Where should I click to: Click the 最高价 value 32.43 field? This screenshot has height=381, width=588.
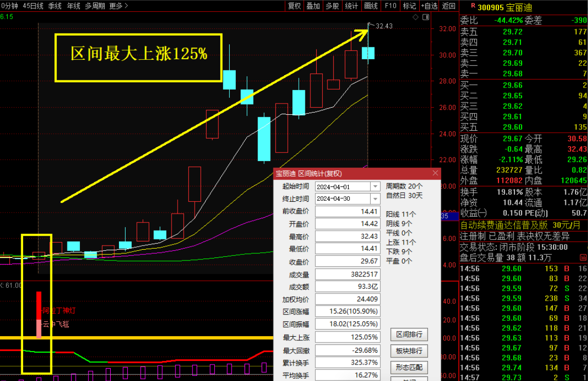pos(348,237)
